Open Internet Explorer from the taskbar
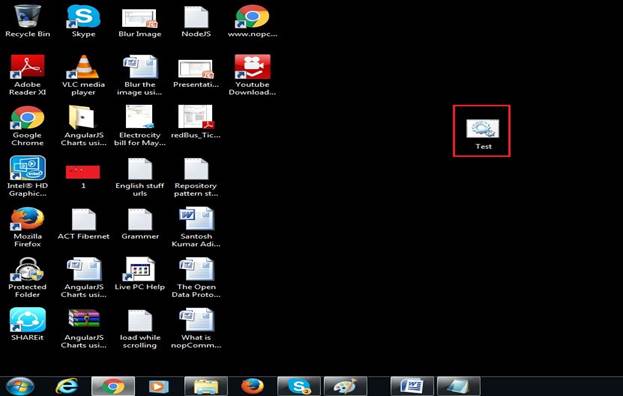The height and width of the screenshot is (396, 623). (x=66, y=386)
